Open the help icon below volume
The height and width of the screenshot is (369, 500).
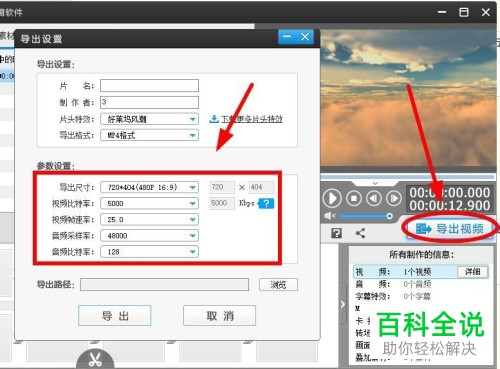336,233
